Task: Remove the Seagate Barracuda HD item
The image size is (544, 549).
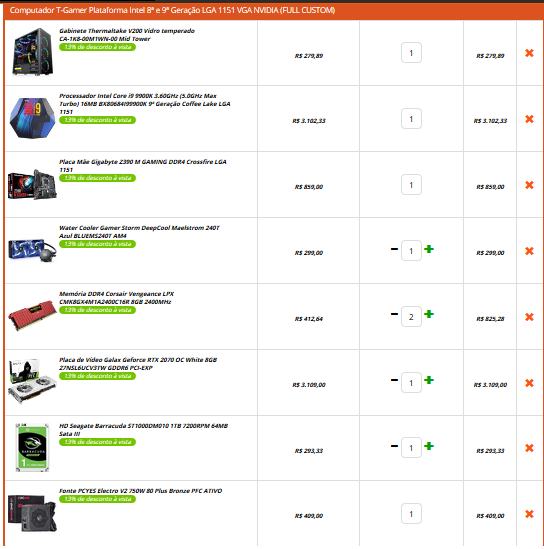Action: (529, 448)
